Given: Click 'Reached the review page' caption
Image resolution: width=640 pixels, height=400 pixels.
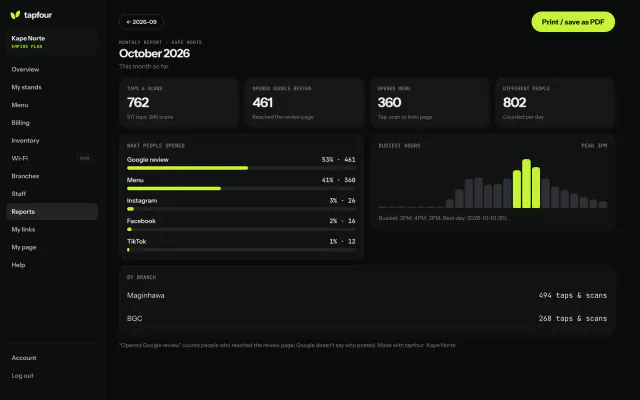Looking at the screenshot, I should click(x=283, y=117).
